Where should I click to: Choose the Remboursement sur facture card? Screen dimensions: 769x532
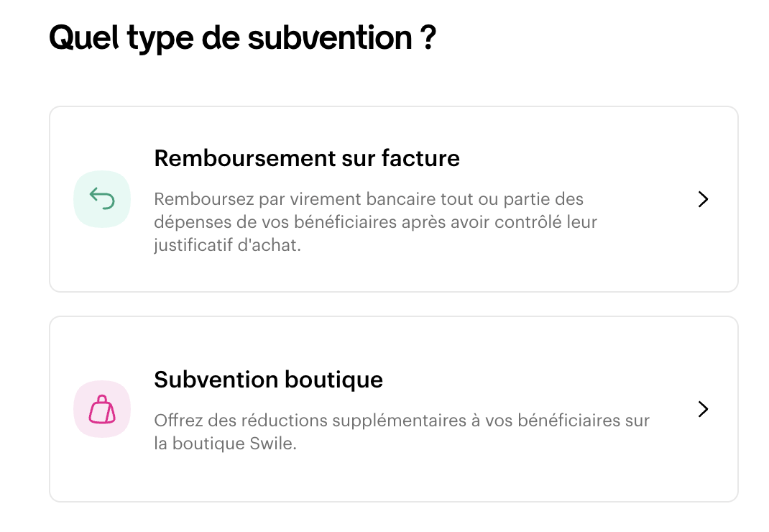pos(394,199)
